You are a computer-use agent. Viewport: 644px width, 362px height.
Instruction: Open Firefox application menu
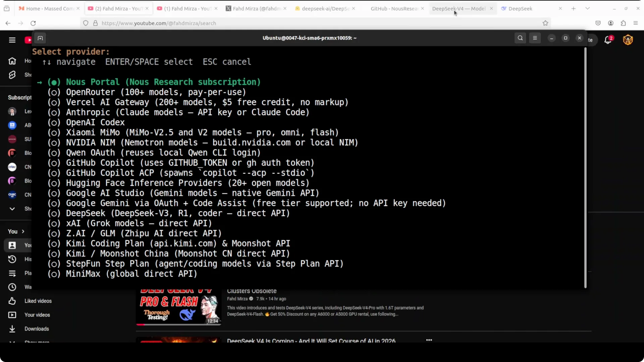coord(636,23)
